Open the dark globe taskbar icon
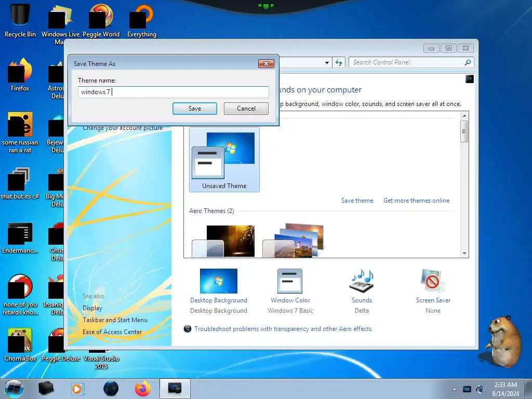This screenshot has width=532, height=399. (x=111, y=389)
